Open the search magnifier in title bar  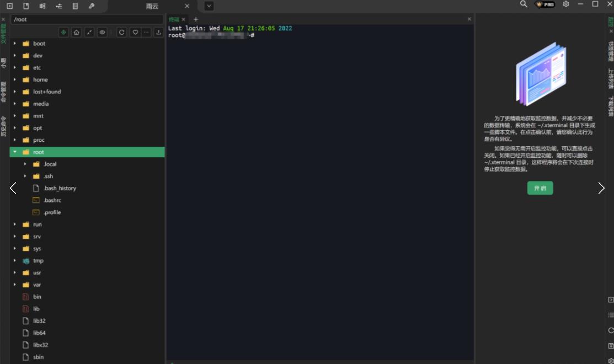click(524, 4)
